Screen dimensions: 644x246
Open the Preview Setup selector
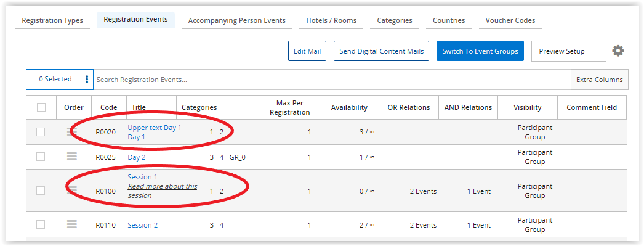coord(568,51)
